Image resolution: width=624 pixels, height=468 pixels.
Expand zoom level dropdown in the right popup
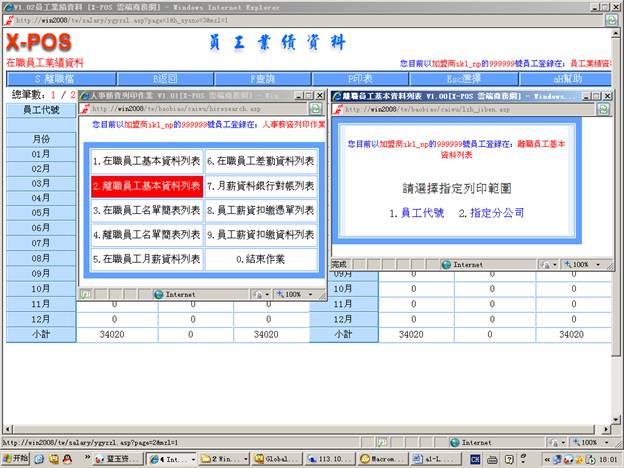click(578, 264)
